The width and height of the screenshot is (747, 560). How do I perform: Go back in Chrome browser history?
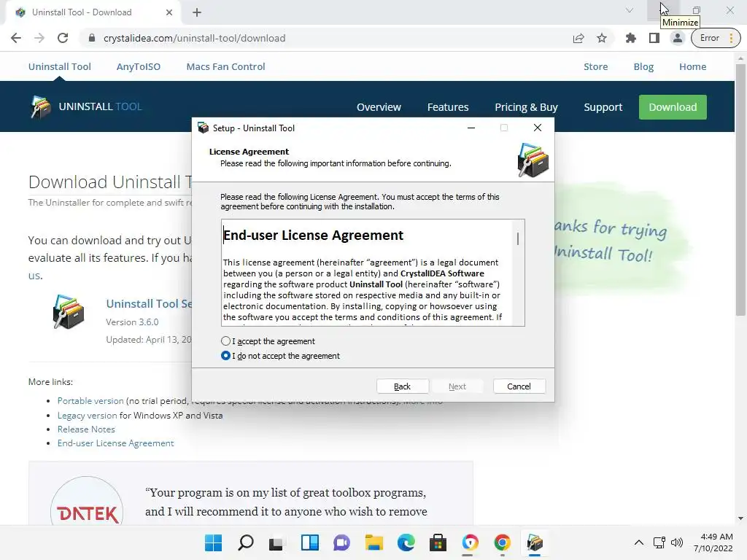pyautogui.click(x=16, y=38)
